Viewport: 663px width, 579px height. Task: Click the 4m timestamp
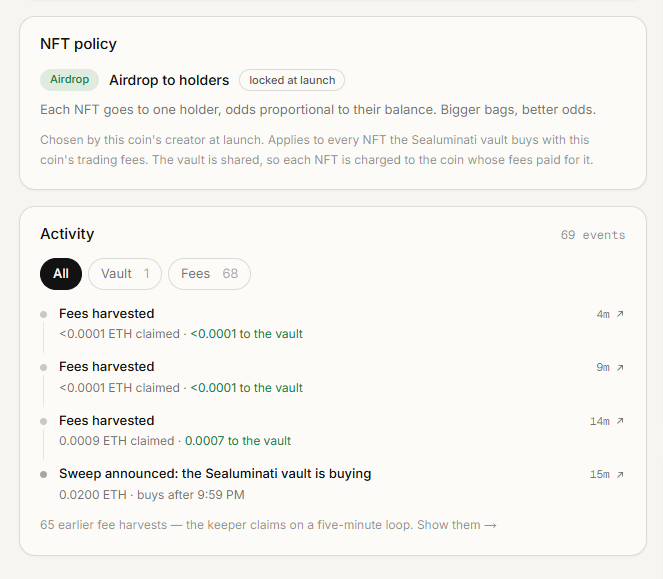[603, 314]
